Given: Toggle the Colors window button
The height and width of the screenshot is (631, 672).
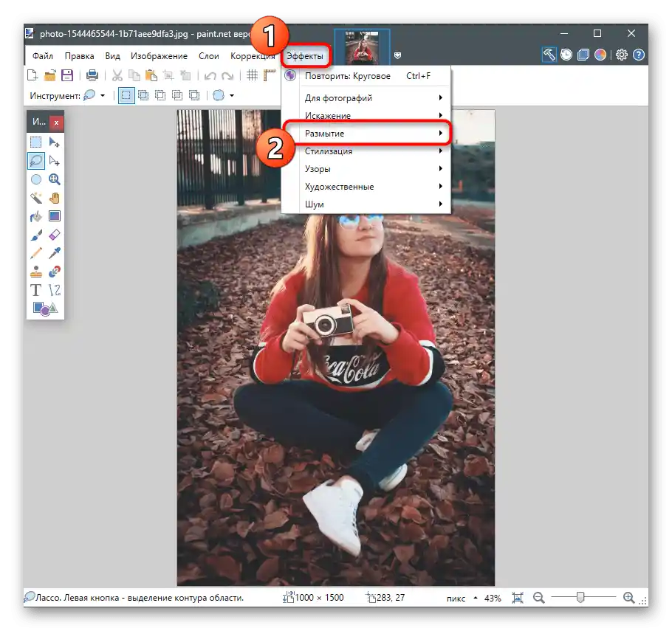Looking at the screenshot, I should (600, 55).
